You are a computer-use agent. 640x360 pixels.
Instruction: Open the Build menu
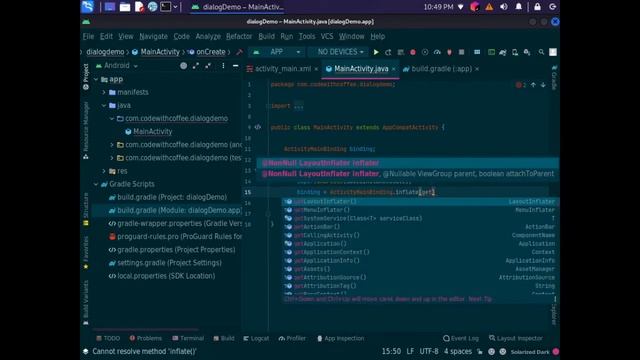(267, 36)
